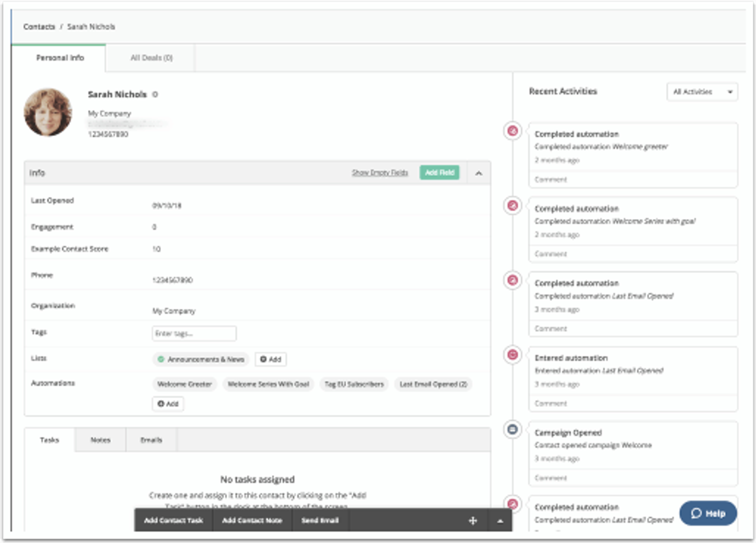
Task: Switch to the Emails tab
Action: pyautogui.click(x=151, y=440)
